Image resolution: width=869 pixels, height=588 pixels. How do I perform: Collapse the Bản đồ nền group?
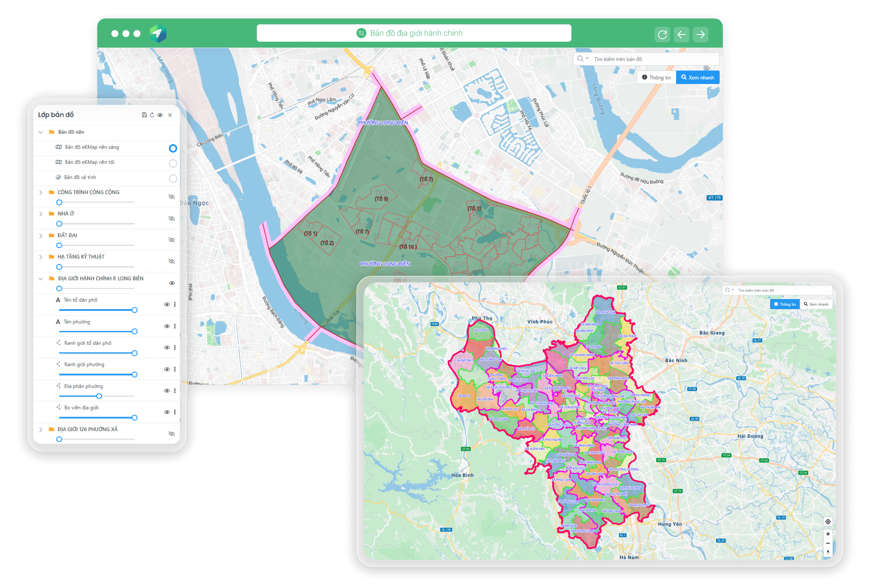click(40, 132)
